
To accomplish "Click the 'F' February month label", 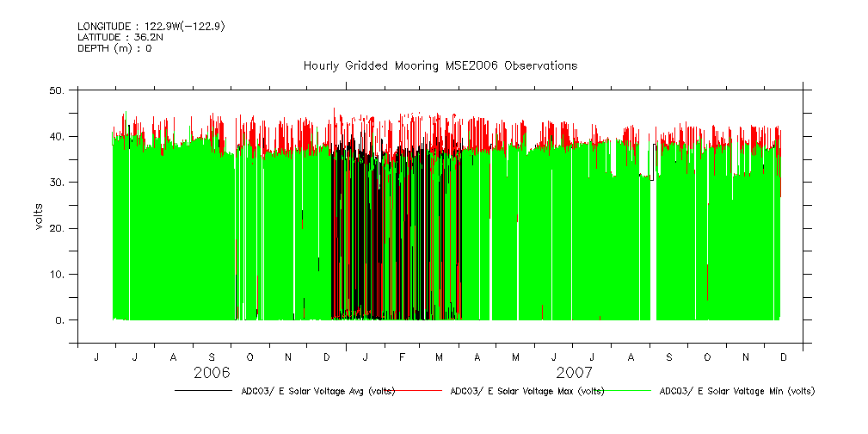I will pyautogui.click(x=402, y=356).
